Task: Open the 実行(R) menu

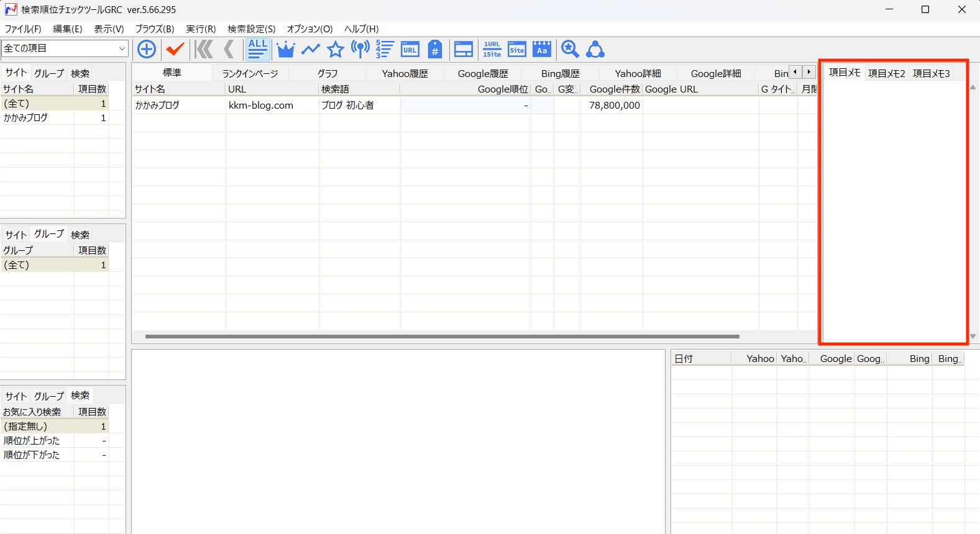Action: pos(201,29)
